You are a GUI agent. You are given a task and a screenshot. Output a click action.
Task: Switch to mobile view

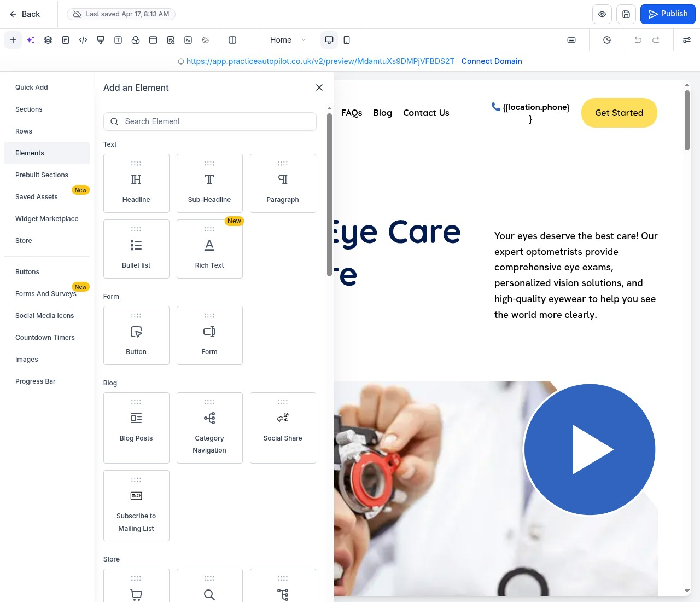347,40
